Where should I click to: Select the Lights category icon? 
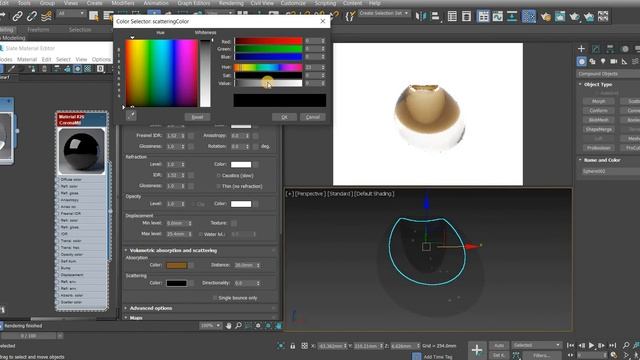[x=603, y=62]
